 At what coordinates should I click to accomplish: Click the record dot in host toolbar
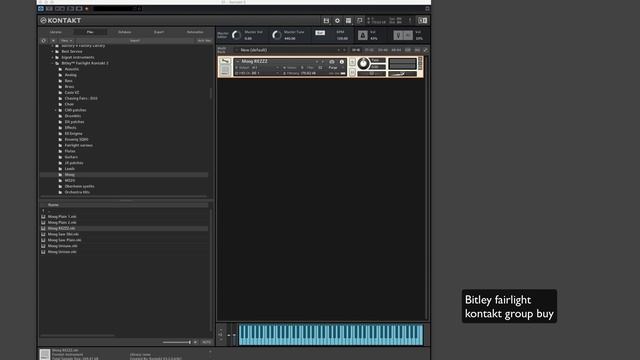point(87,9)
